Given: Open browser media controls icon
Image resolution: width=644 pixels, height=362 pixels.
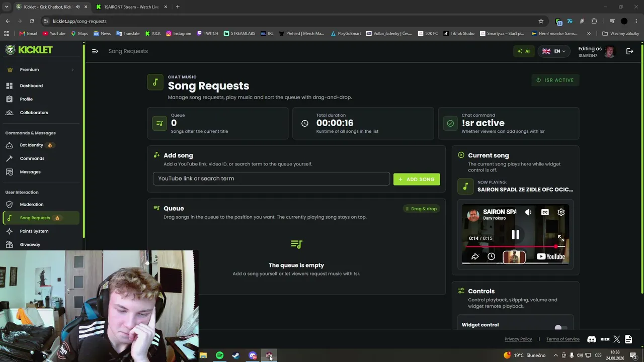Looking at the screenshot, I should coord(612,21).
